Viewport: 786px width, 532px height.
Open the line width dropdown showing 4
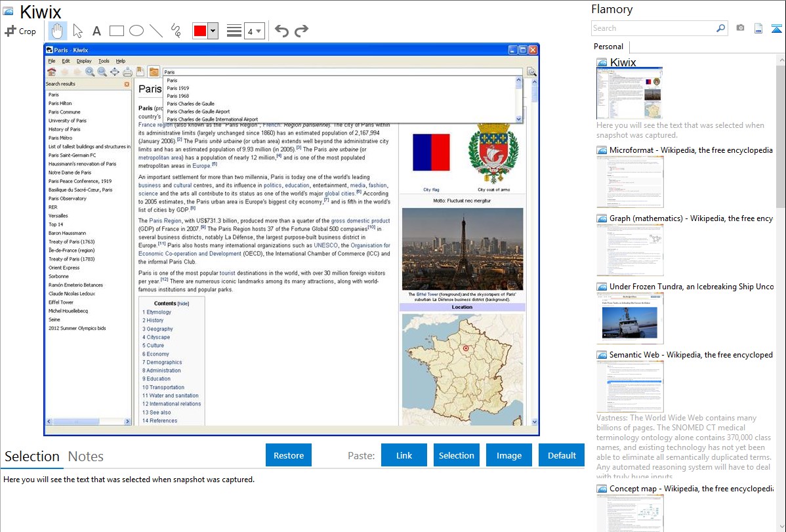coord(255,31)
